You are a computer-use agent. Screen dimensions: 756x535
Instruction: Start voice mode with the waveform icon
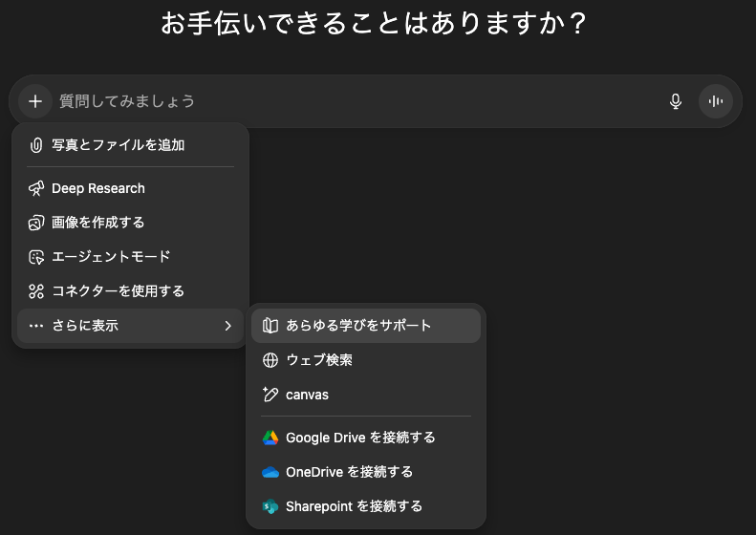coord(715,101)
